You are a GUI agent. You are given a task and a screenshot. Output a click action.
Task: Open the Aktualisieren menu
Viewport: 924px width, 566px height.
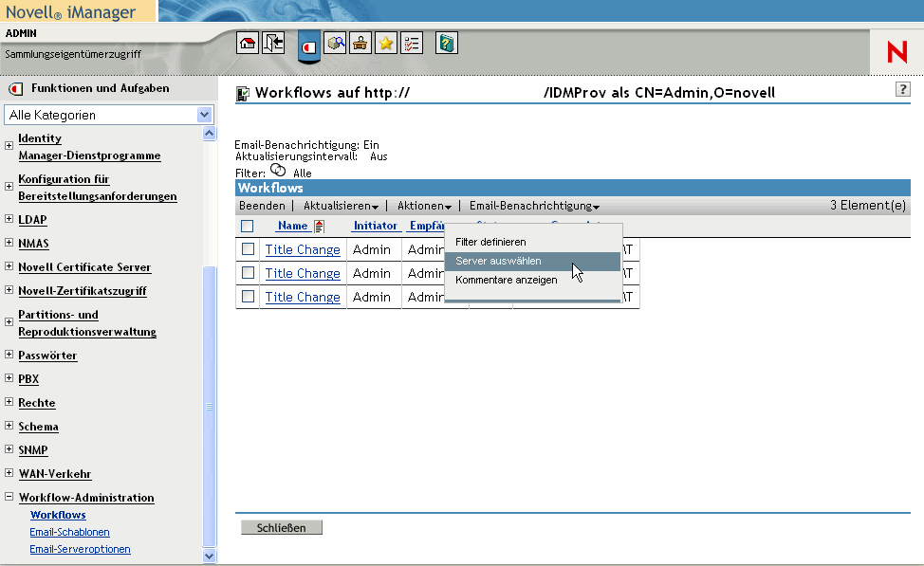(341, 206)
